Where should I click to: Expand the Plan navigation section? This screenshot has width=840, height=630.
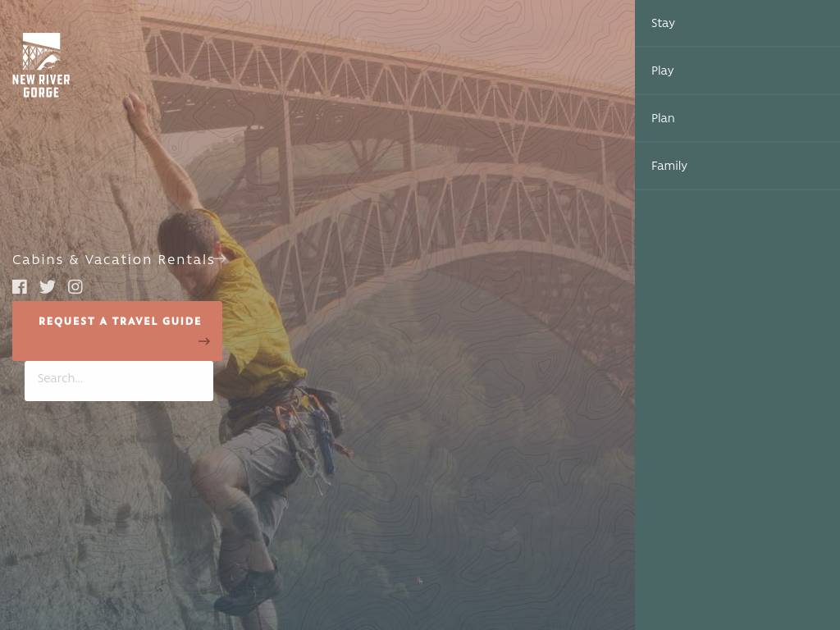[663, 118]
